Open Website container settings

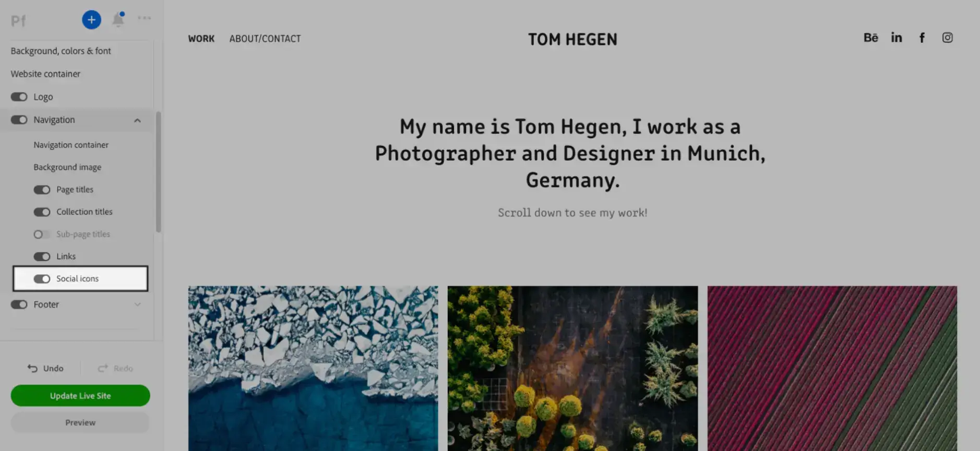click(46, 74)
